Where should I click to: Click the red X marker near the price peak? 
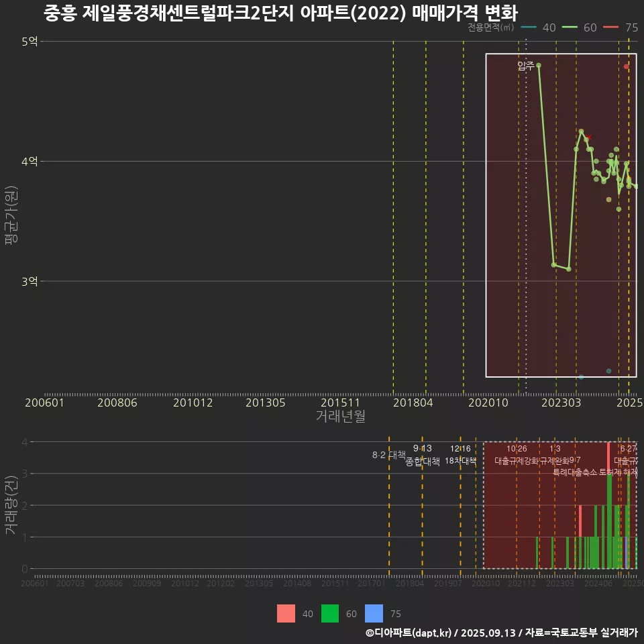pos(589,137)
